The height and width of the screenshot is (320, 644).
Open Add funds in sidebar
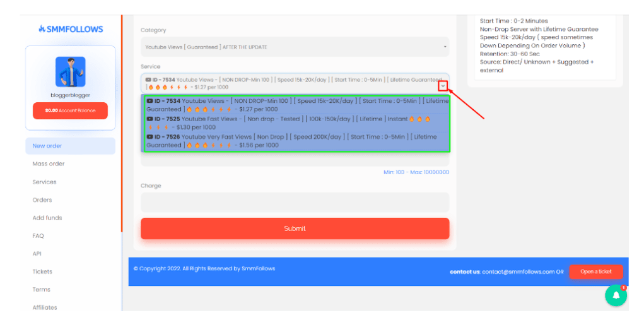[x=47, y=218]
